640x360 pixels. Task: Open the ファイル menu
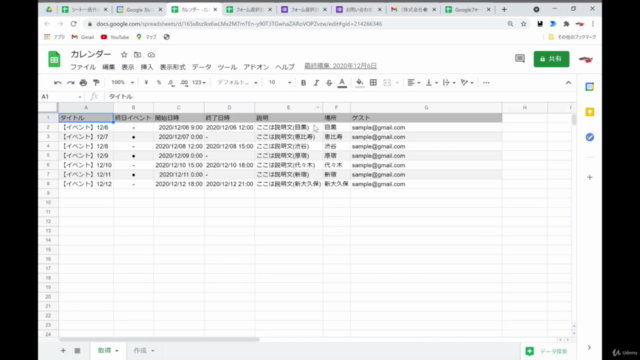click(83, 67)
